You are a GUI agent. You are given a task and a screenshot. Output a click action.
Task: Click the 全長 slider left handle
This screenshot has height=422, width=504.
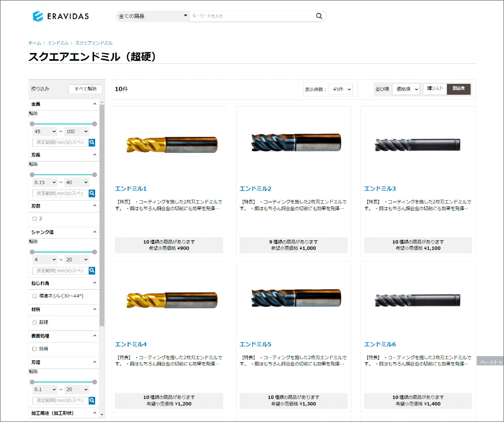click(32, 124)
